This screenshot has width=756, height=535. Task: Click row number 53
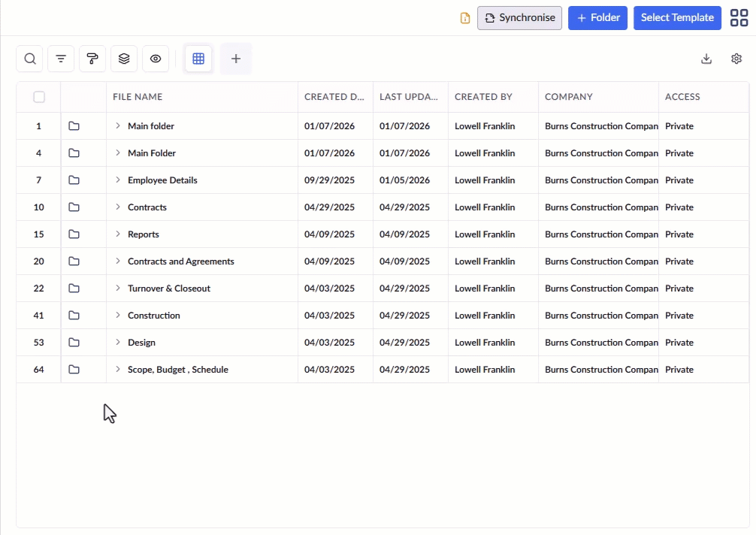[38, 342]
